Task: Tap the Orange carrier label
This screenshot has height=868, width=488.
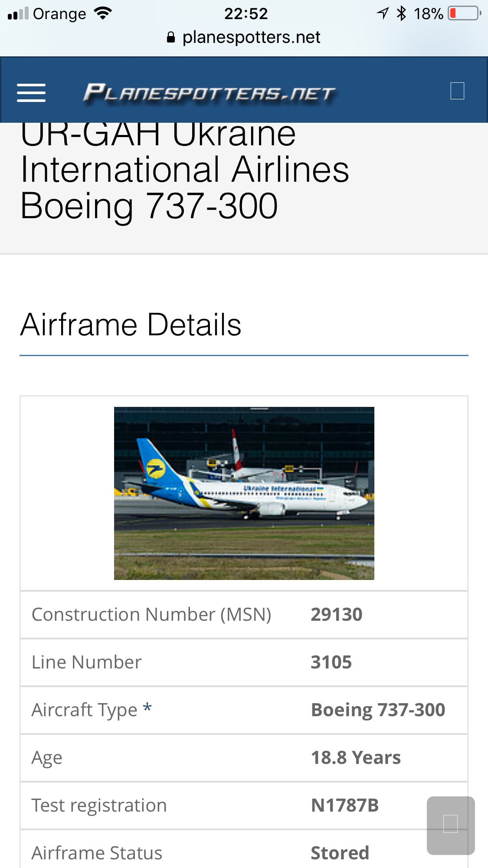Action: pyautogui.click(x=59, y=14)
